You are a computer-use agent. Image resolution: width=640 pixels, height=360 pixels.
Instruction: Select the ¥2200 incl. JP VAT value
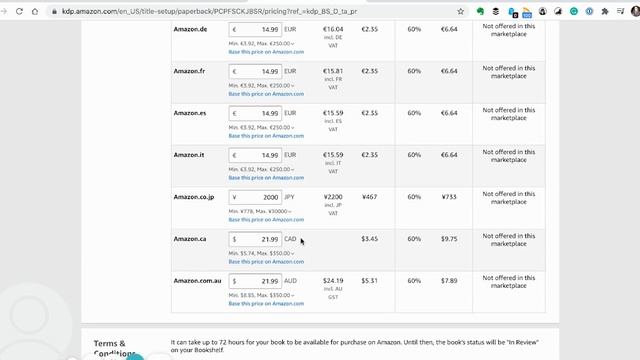click(x=333, y=197)
